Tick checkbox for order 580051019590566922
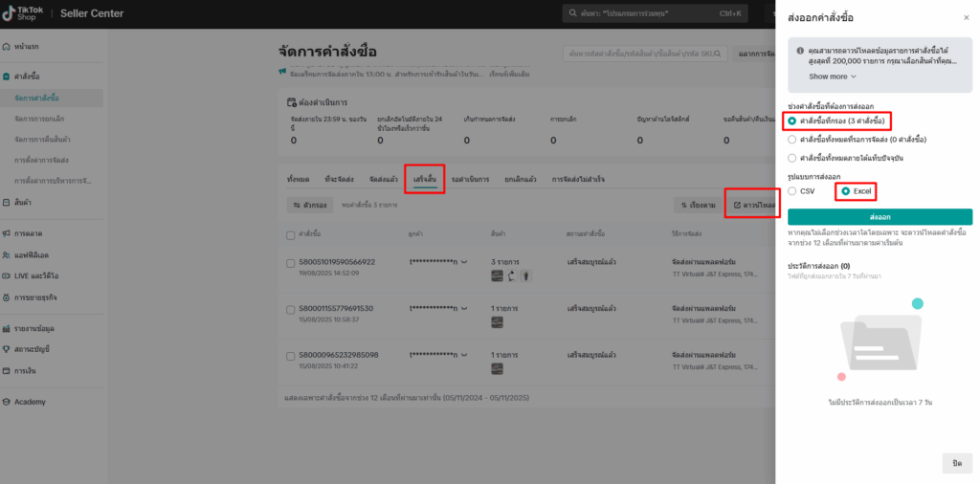The height and width of the screenshot is (484, 980). pos(291,262)
